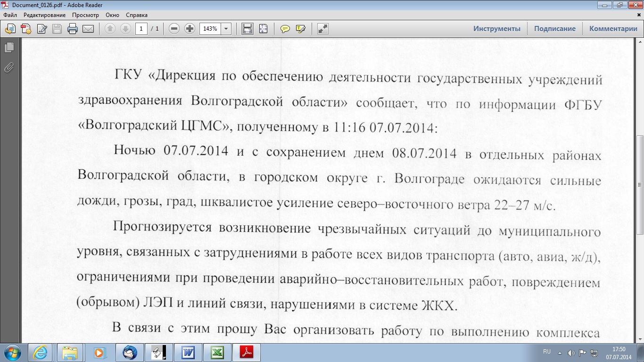This screenshot has width=644, height=362.
Task: Send file by email envelope icon
Action: tap(88, 29)
